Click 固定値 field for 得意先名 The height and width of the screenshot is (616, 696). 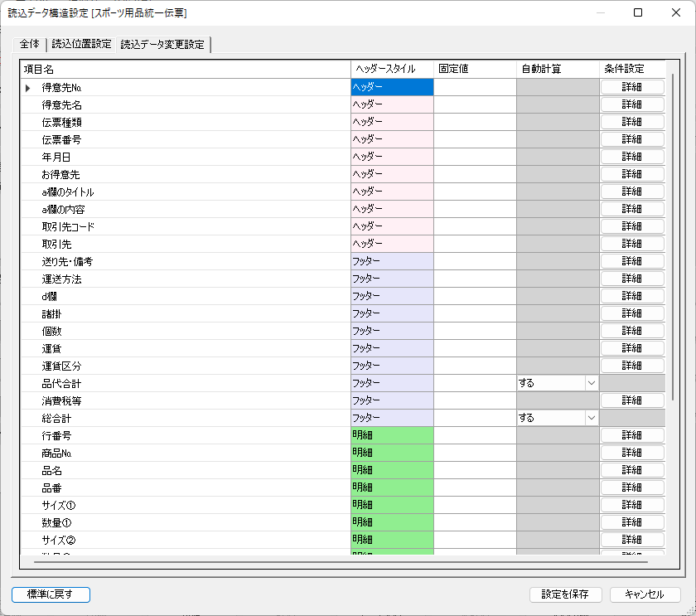[x=475, y=104]
